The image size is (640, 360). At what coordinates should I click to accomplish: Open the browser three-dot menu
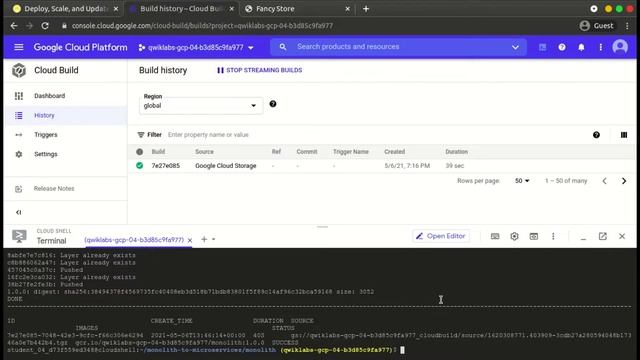[x=627, y=26]
